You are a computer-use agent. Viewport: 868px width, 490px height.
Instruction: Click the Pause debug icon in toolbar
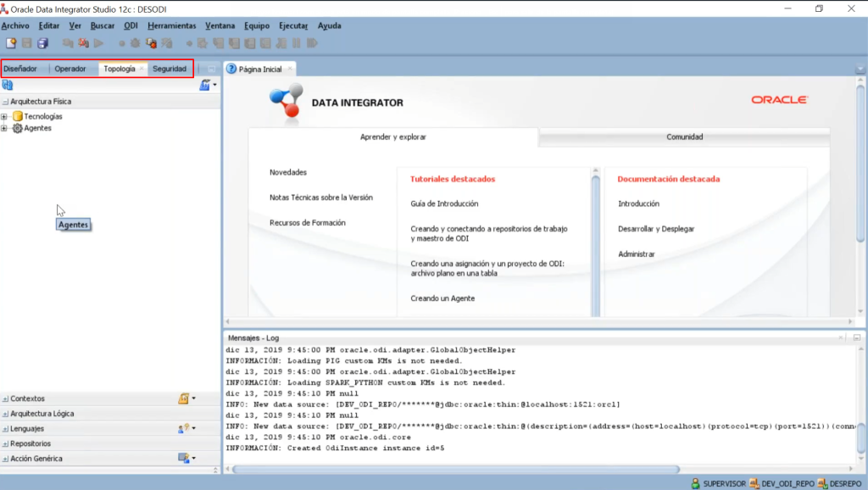[x=297, y=43]
